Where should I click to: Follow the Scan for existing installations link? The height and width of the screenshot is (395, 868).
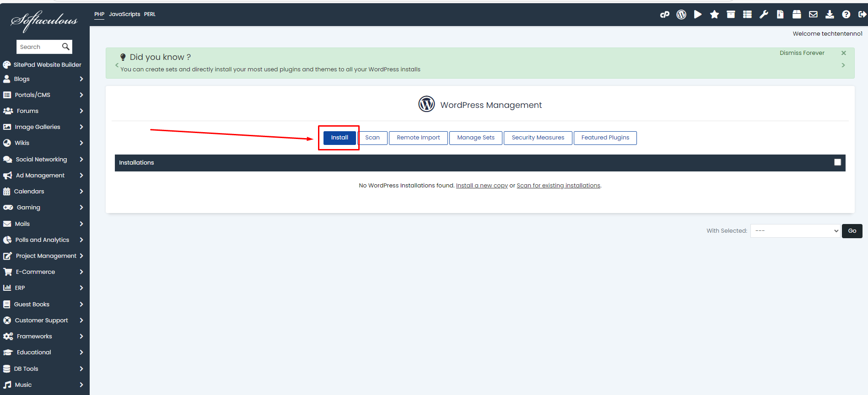pyautogui.click(x=558, y=186)
